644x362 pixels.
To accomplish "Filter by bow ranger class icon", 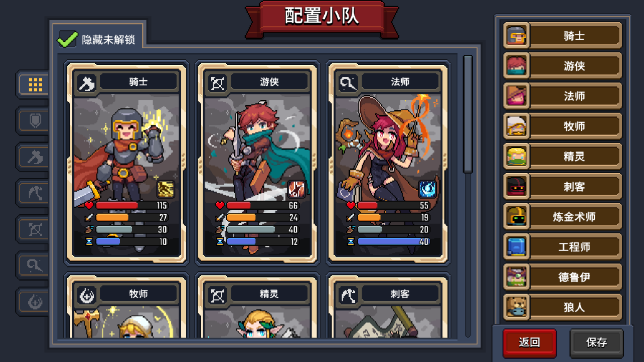I will (x=35, y=229).
